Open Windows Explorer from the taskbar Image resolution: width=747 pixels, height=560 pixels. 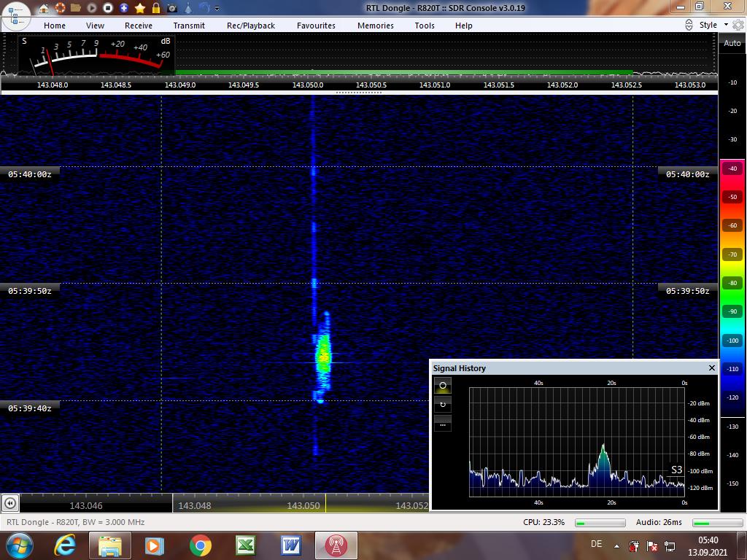pos(109,545)
